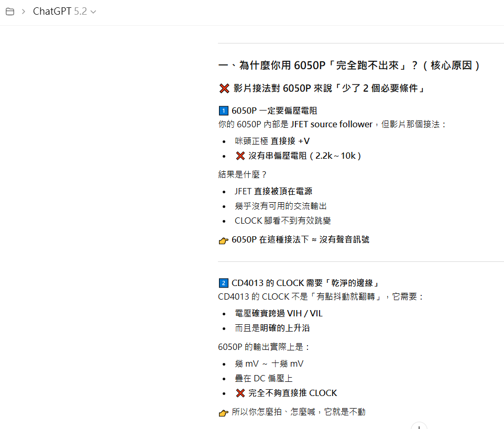The width and height of the screenshot is (504, 429).
Task: Click the red X beside 完全不夠直接推 CLOCK
Action: pyautogui.click(x=240, y=393)
